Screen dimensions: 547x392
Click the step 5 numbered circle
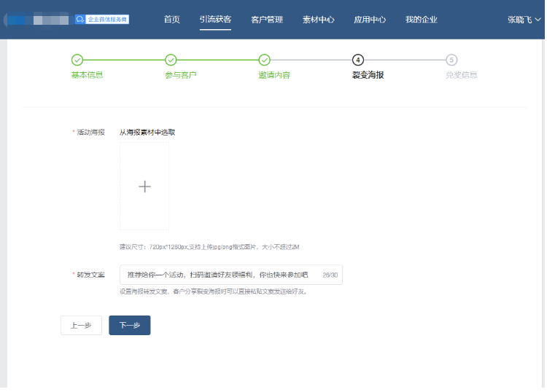point(451,60)
